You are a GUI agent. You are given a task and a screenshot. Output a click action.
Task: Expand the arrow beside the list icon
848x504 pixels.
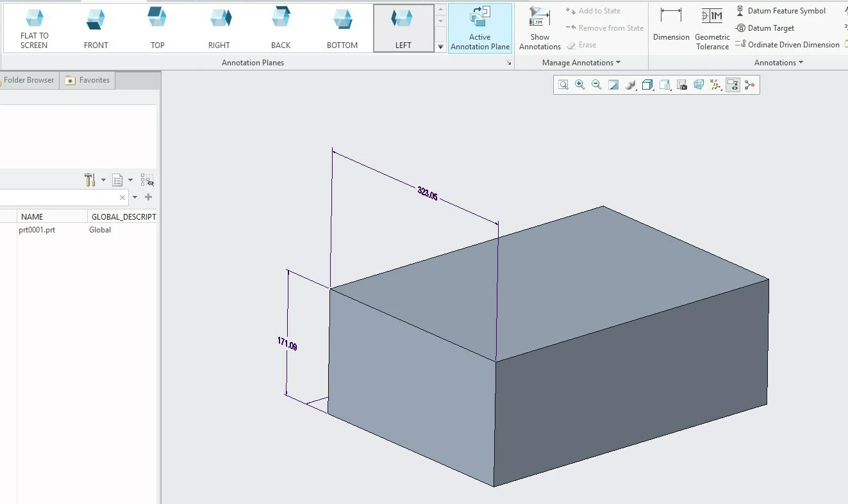(130, 180)
